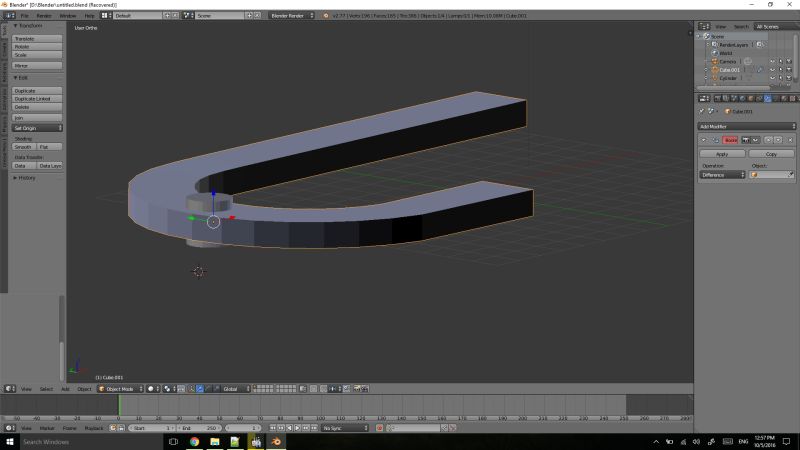The width and height of the screenshot is (800, 450).
Task: Collapse the Boolean modifier panel arrow
Action: (704, 140)
